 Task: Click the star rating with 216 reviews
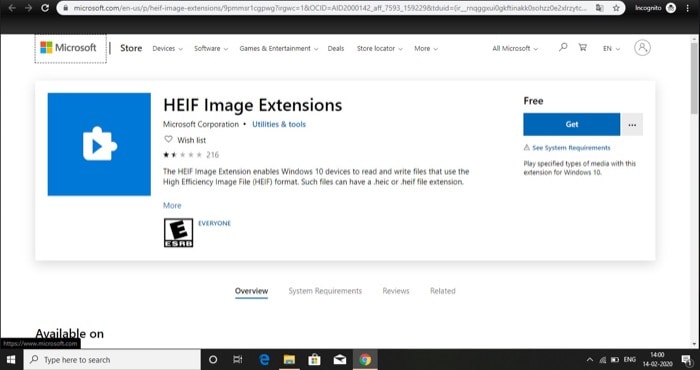point(191,155)
